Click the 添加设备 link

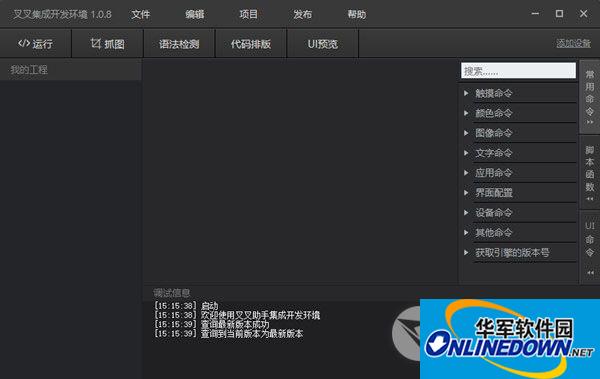(x=573, y=44)
